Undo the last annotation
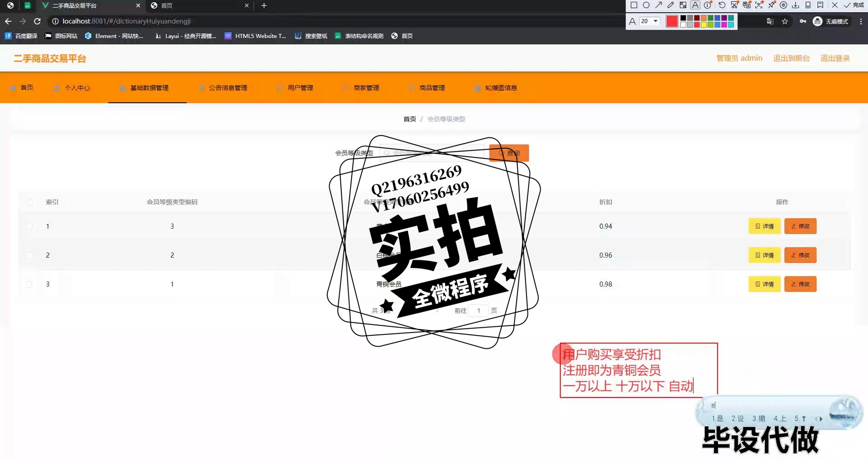This screenshot has height=460, width=868. (722, 5)
